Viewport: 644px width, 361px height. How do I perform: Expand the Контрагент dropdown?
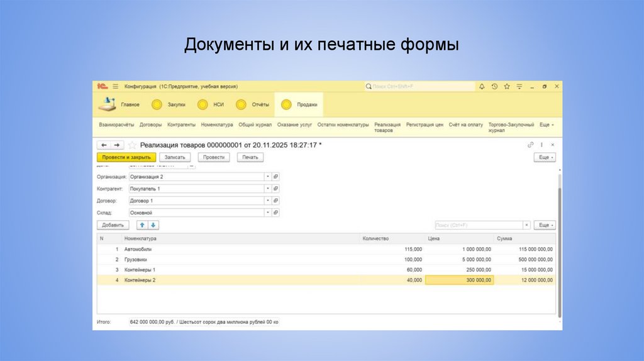point(267,189)
